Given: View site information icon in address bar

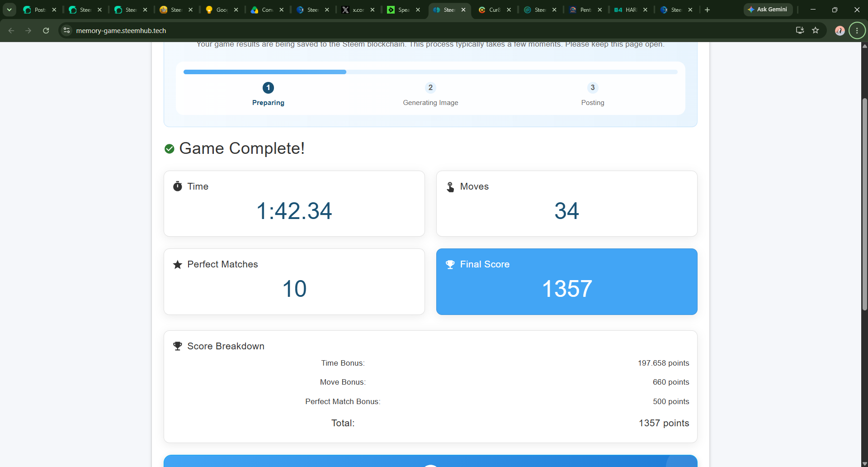Looking at the screenshot, I should point(67,30).
